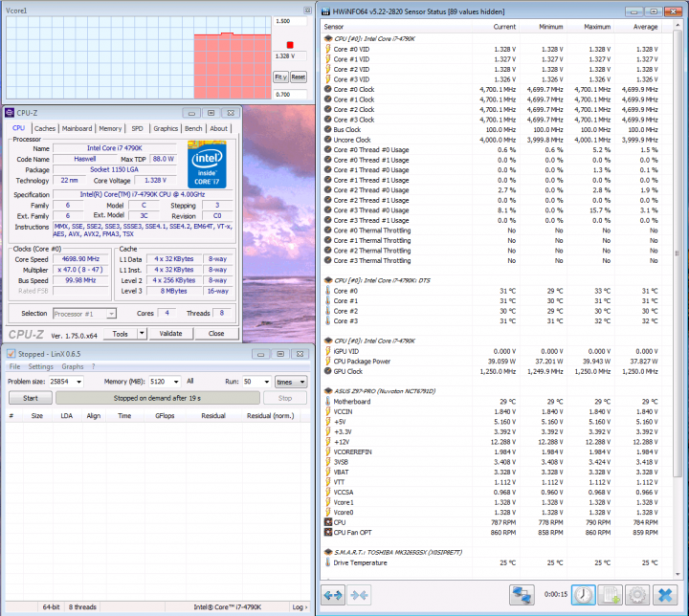
Task: Click Uncore Clock row in HWiNFO
Action: click(497, 140)
